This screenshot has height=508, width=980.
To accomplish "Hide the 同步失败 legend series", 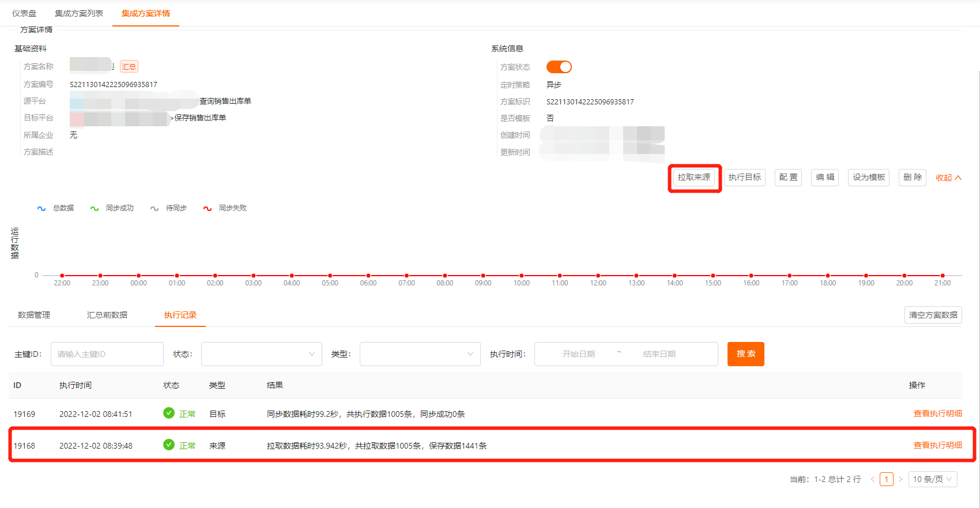I will point(225,208).
